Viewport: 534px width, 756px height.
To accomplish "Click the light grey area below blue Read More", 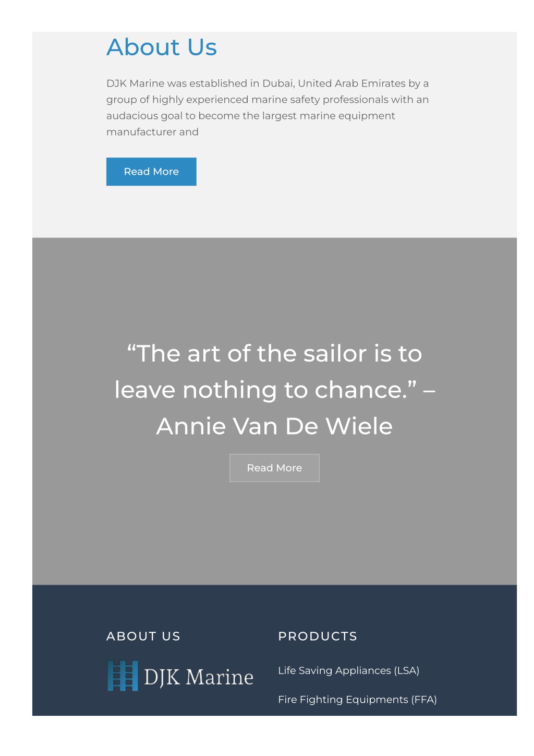I will (x=274, y=211).
